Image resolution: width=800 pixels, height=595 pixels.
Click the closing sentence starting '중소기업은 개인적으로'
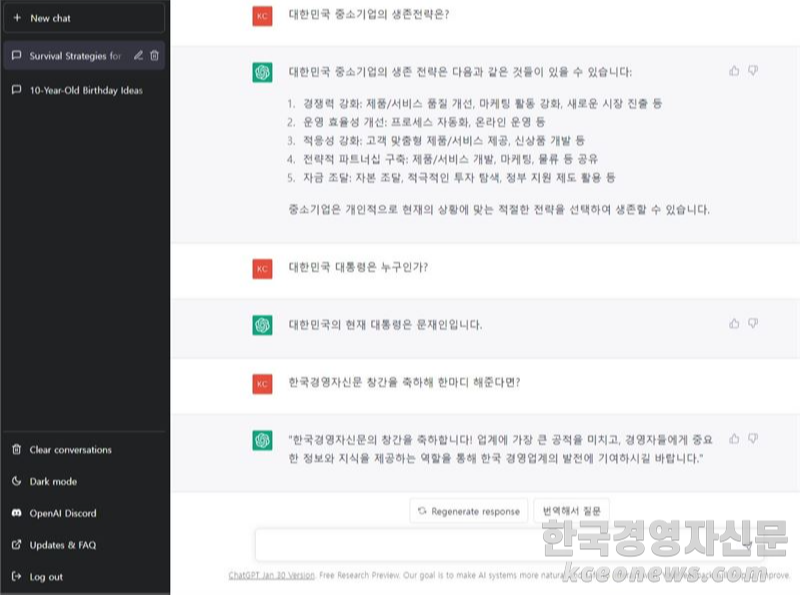coord(499,209)
